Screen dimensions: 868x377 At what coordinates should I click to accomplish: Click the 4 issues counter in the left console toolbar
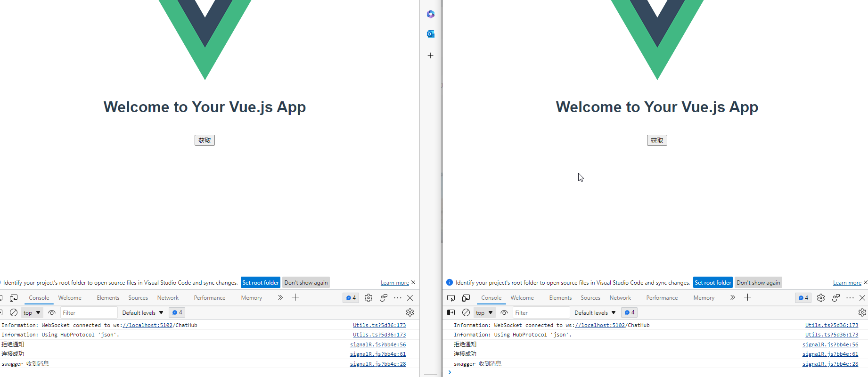tap(177, 312)
